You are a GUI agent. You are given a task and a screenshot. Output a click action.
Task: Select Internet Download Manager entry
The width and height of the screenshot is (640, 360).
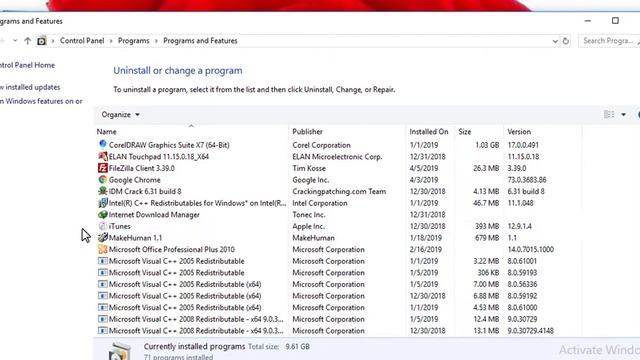154,215
